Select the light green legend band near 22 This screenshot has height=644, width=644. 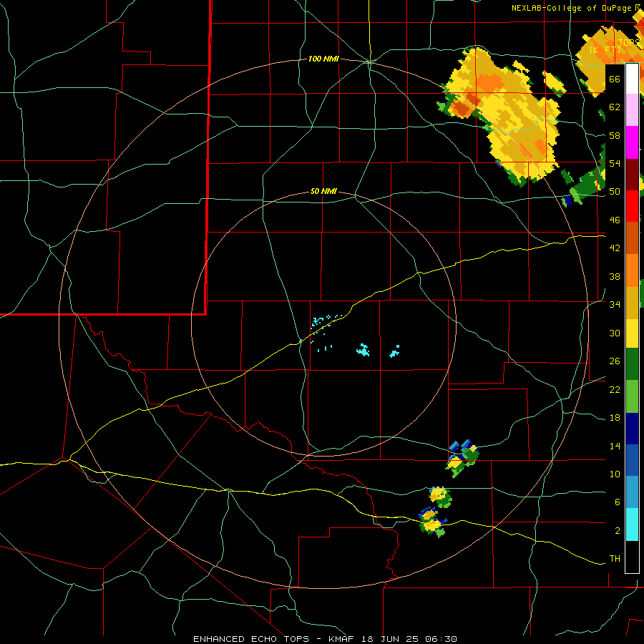point(632,396)
